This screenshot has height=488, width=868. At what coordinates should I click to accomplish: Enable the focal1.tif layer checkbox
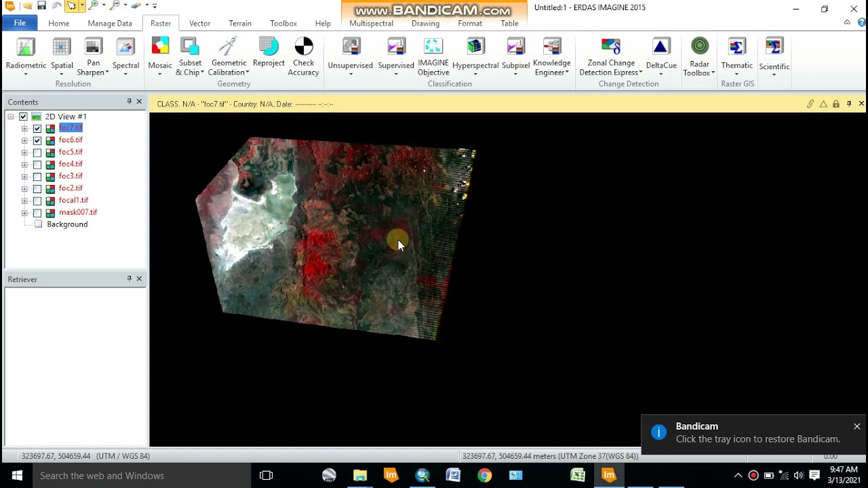point(37,201)
